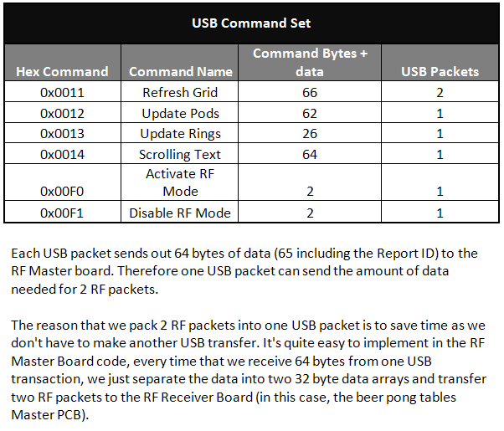Select the Refresh Grid command cell

point(180,92)
